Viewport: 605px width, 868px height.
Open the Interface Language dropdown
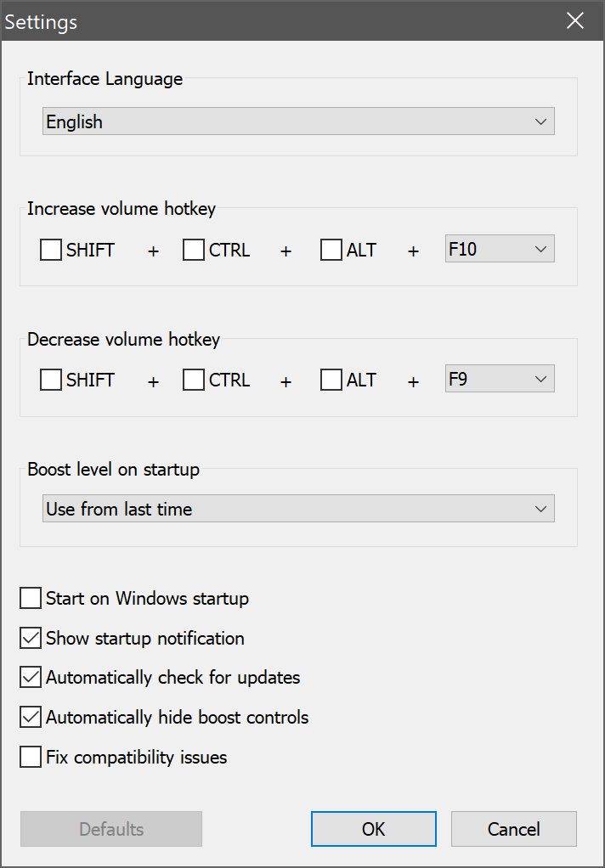pyautogui.click(x=298, y=121)
